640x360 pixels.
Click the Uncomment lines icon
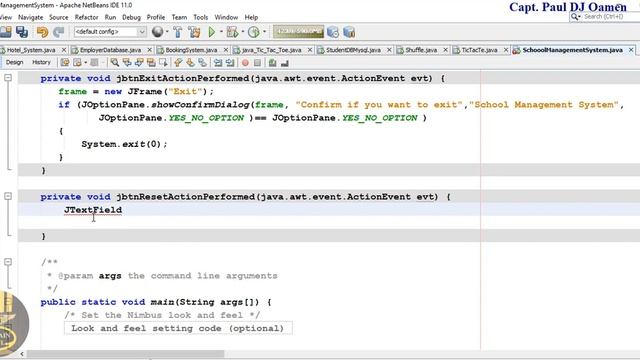tap(284, 63)
